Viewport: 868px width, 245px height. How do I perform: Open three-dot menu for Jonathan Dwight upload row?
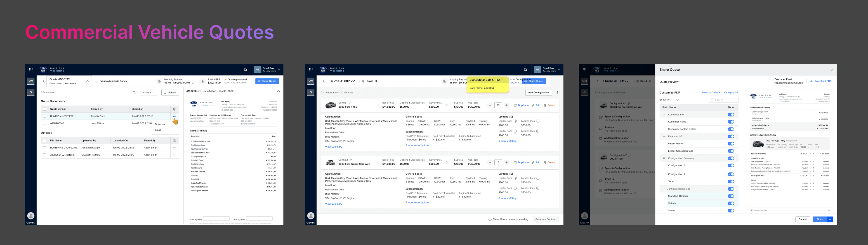tap(175, 148)
